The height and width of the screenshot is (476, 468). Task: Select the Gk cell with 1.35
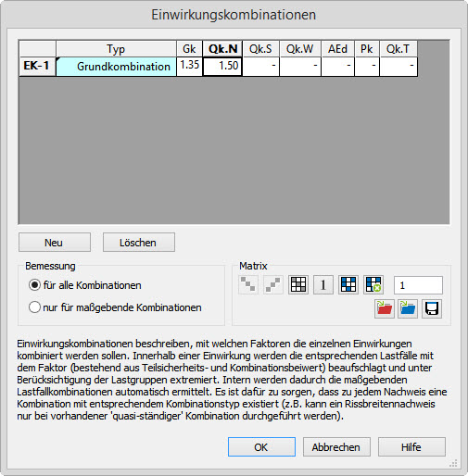[189, 66]
